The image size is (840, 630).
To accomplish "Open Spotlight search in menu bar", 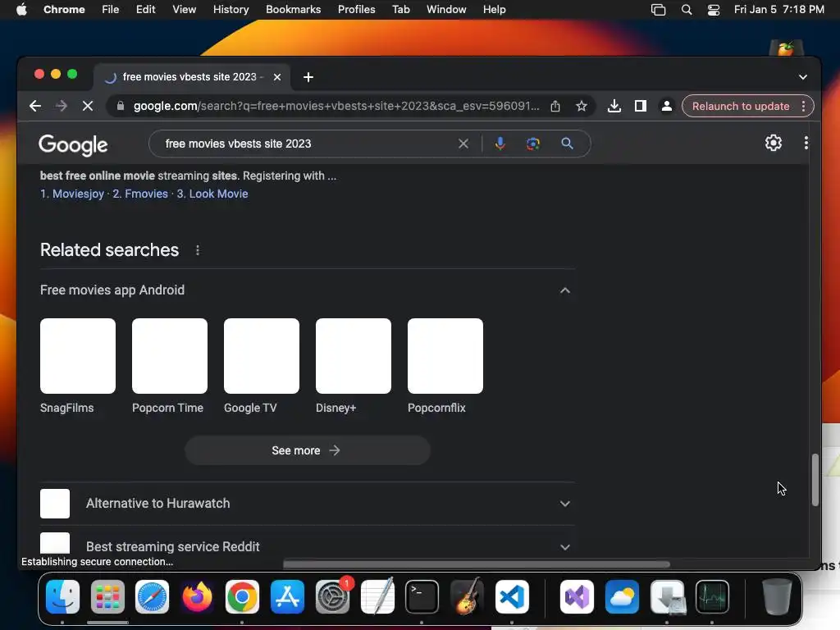I will point(687,10).
